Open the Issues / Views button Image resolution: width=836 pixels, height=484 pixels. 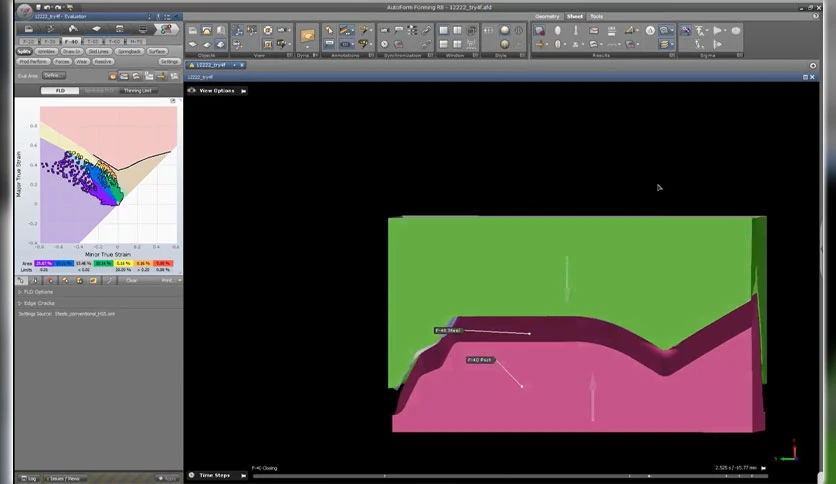click(63, 478)
